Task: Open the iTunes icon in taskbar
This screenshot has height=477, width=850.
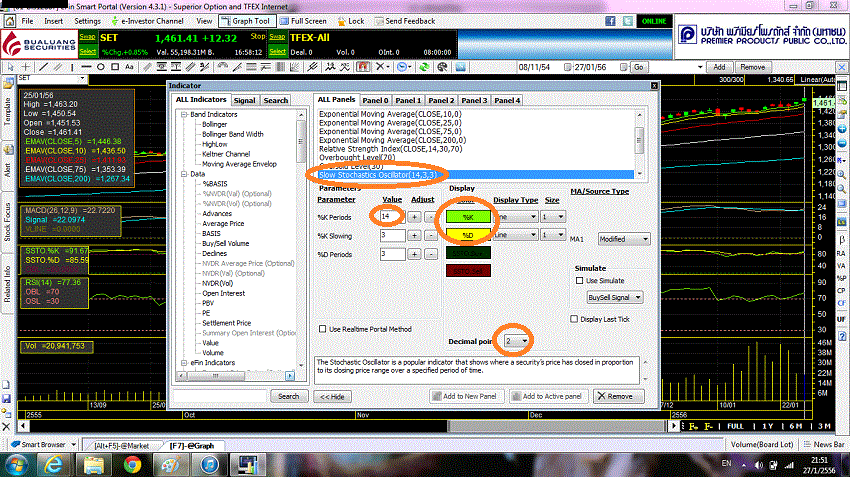Action: tap(209, 465)
